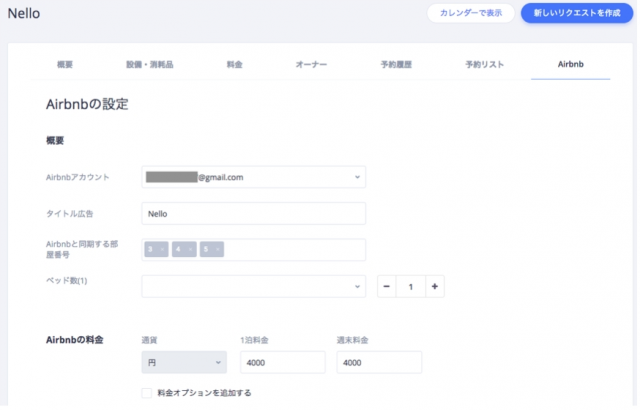Go to the 予約履歴 tab
Image resolution: width=640 pixels, height=410 pixels.
(x=396, y=64)
